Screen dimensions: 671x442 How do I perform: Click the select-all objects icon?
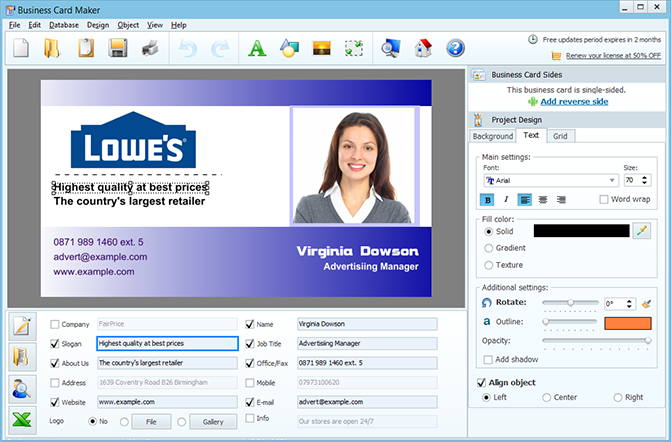tap(354, 48)
